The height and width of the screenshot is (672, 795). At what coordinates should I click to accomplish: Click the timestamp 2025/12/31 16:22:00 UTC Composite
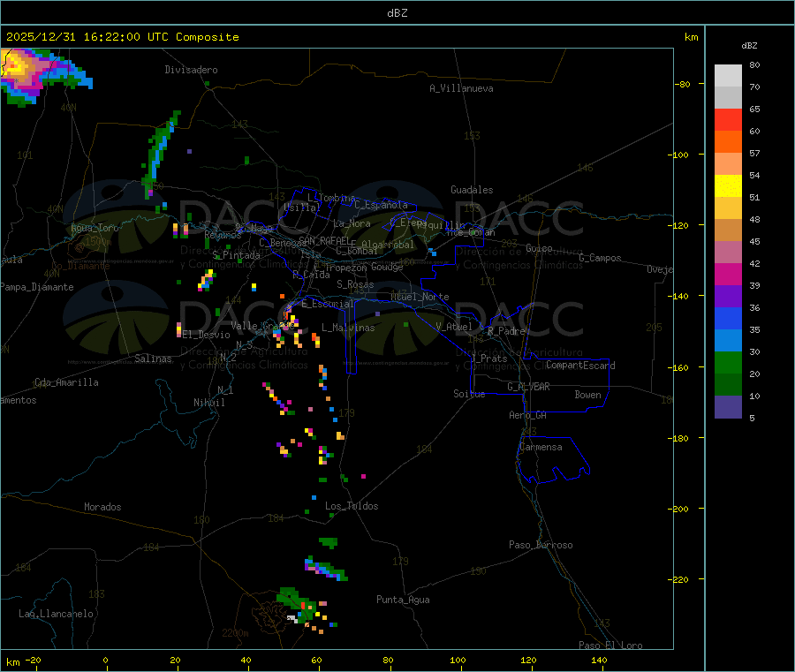pyautogui.click(x=122, y=37)
